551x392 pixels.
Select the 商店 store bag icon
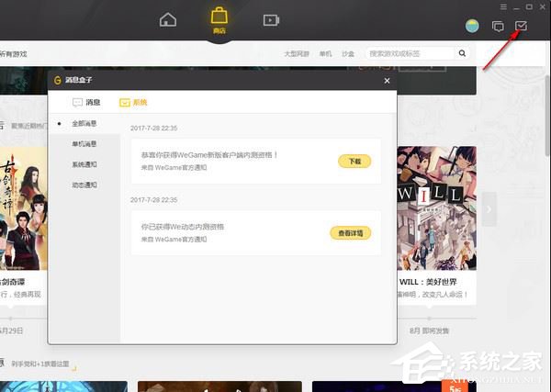(x=219, y=20)
